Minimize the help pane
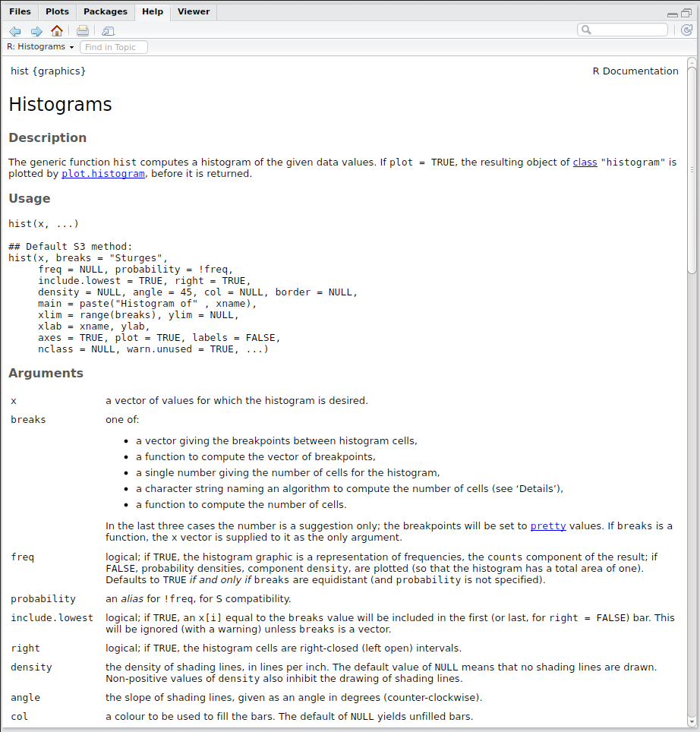 (673, 14)
